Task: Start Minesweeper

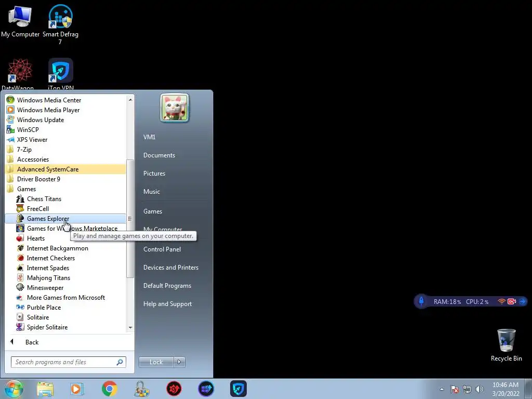Action: tap(65, 287)
